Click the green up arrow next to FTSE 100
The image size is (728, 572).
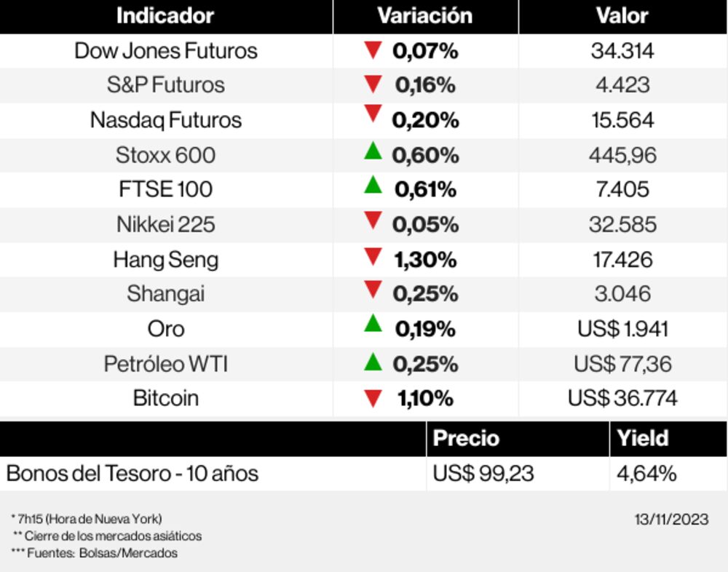tap(373, 185)
